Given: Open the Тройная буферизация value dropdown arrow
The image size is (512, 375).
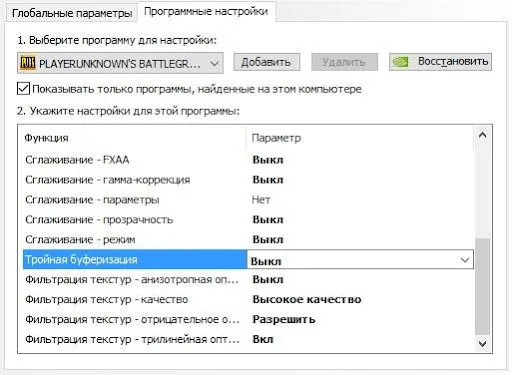Looking at the screenshot, I should 465,260.
